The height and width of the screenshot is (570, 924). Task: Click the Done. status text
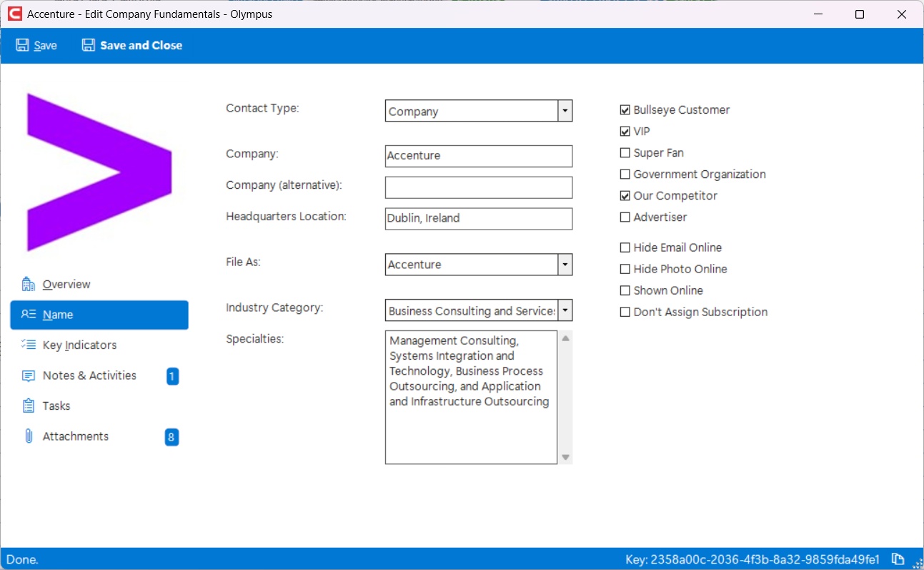pyautogui.click(x=22, y=559)
